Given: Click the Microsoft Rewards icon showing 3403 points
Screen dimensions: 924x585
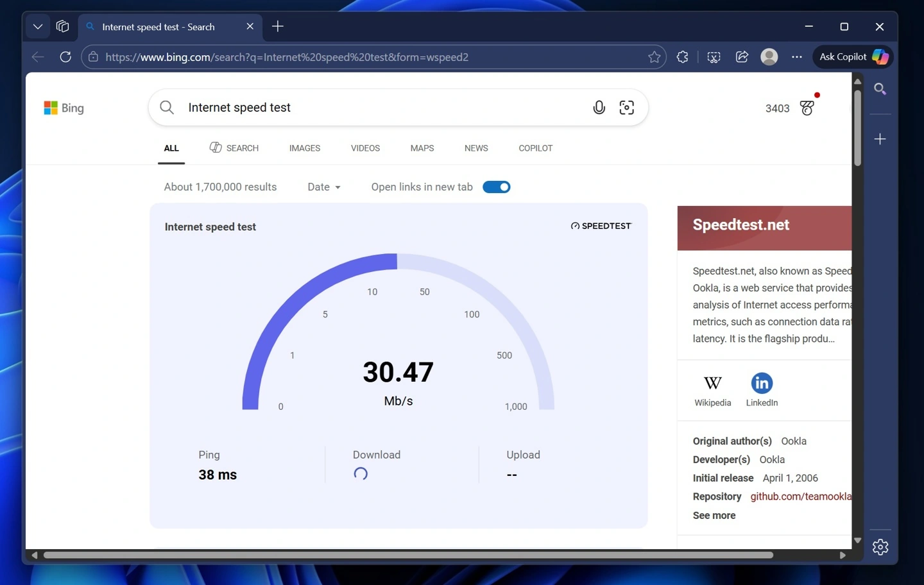Looking at the screenshot, I should pyautogui.click(x=807, y=107).
